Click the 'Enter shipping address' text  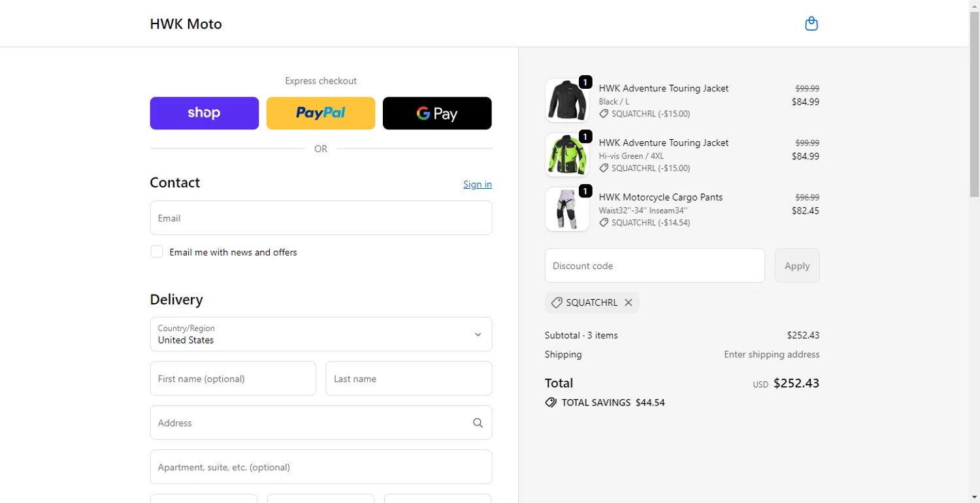772,355
